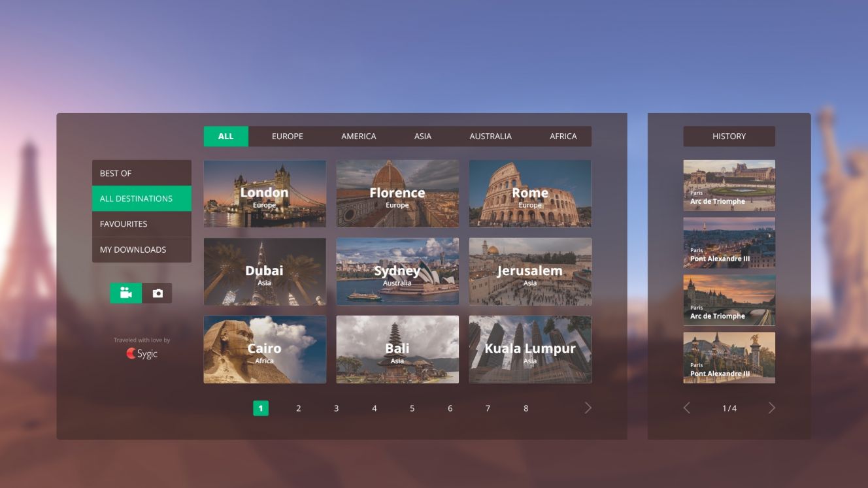
Task: Switch to photo mode camera icon
Action: (157, 293)
